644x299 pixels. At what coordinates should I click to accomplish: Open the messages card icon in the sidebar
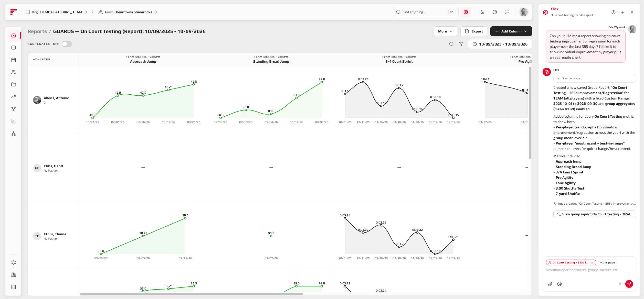14,48
